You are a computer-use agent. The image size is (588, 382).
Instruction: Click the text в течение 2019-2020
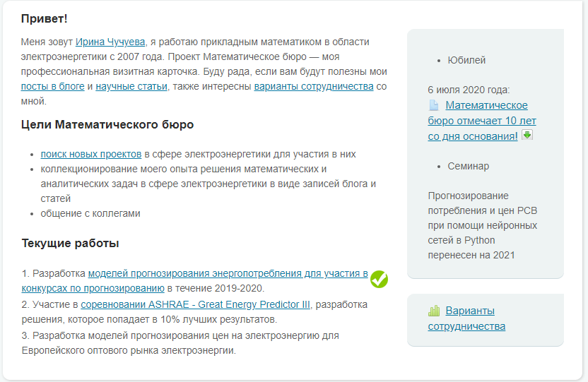pyautogui.click(x=216, y=288)
